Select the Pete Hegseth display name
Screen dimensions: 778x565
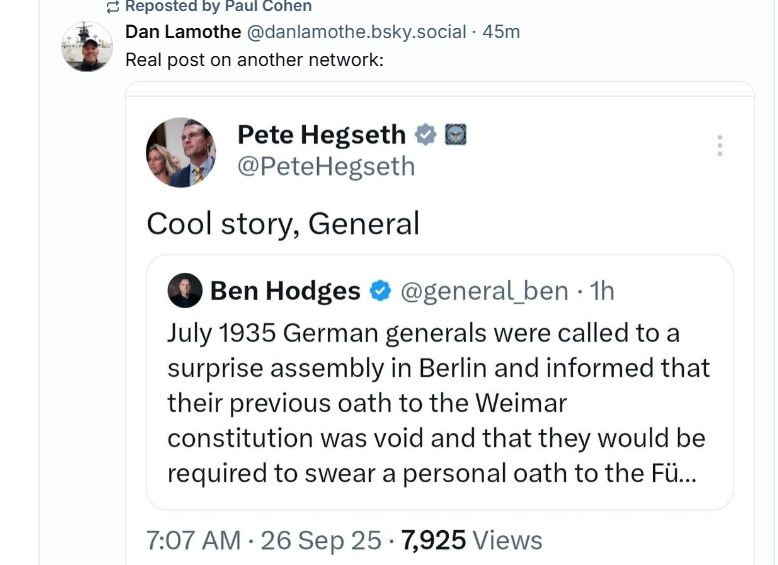click(321, 134)
